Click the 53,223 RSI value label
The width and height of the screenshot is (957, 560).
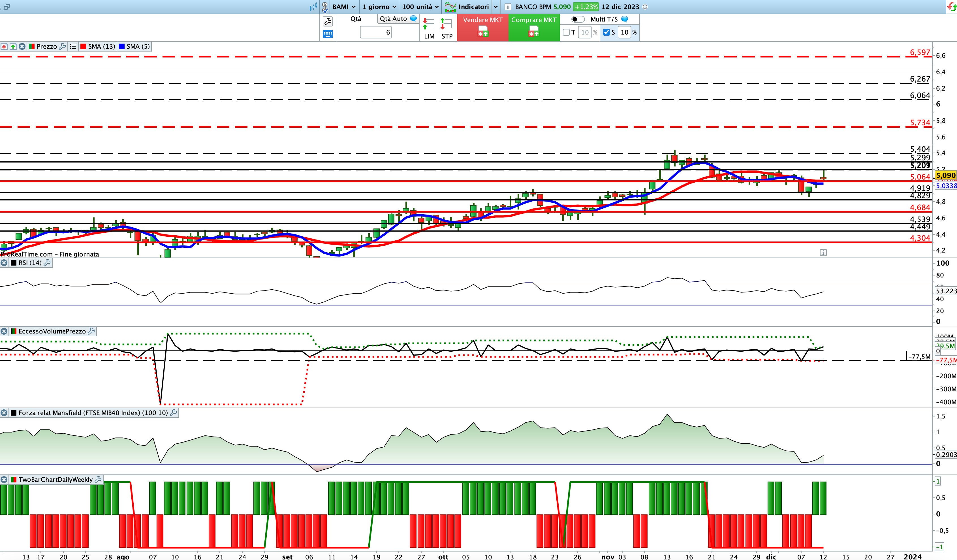[946, 291]
